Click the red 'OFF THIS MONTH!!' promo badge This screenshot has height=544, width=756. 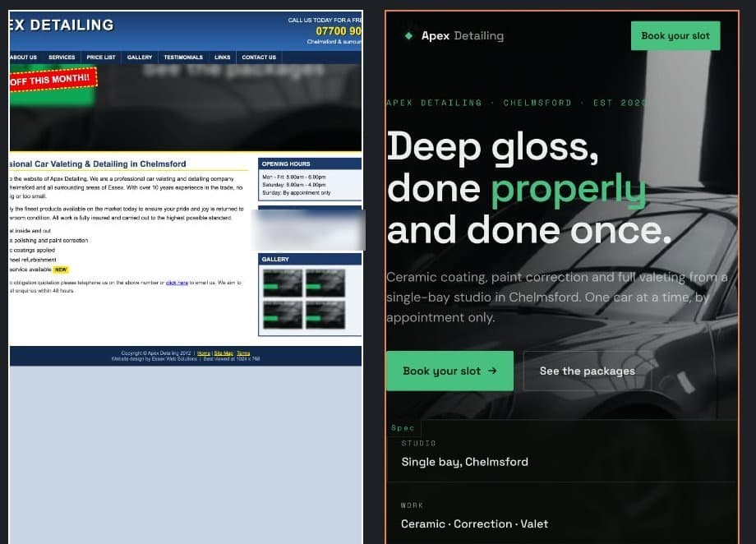click(x=53, y=80)
